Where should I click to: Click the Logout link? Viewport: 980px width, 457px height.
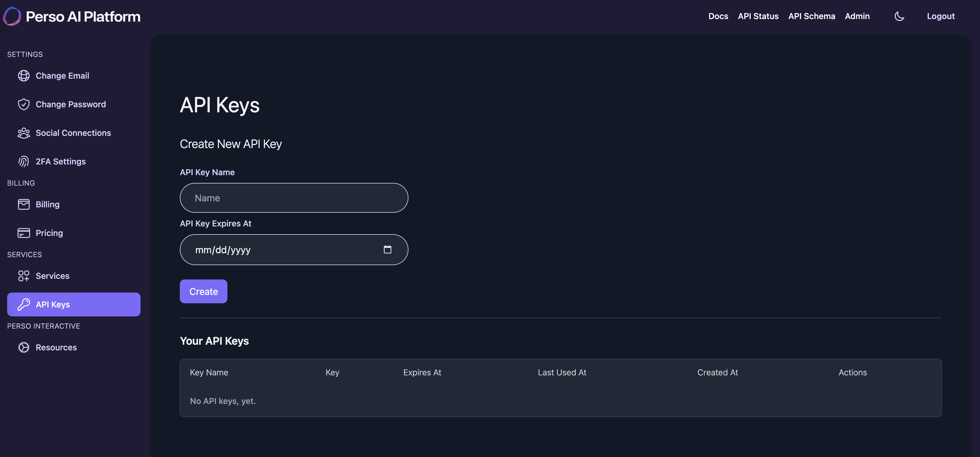940,16
